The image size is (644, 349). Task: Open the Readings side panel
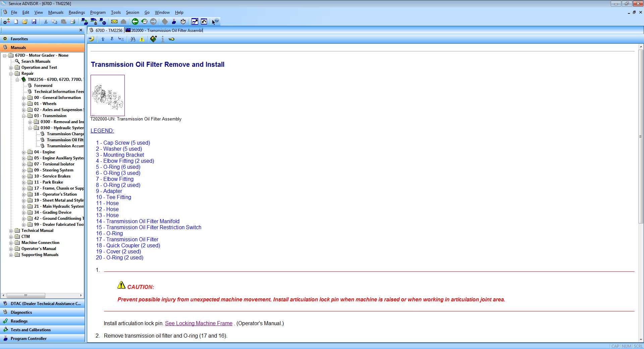(x=43, y=321)
